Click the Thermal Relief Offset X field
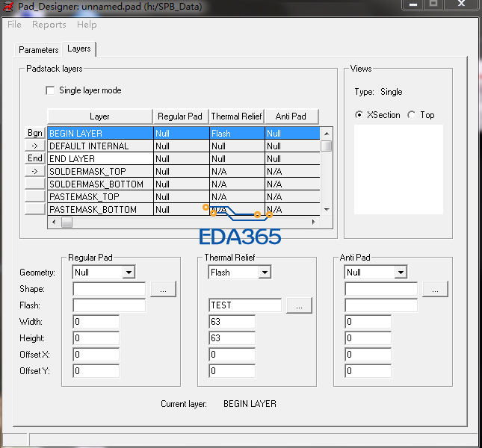This screenshot has height=448, width=482. [x=232, y=355]
